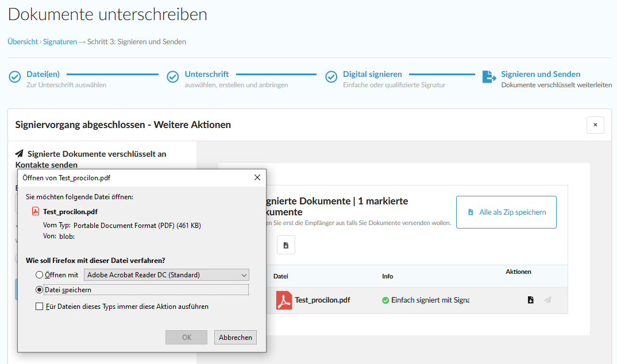The width and height of the screenshot is (617, 364).
Task: Click the download icon for Test_procilon.pdf row
Action: (x=530, y=300)
